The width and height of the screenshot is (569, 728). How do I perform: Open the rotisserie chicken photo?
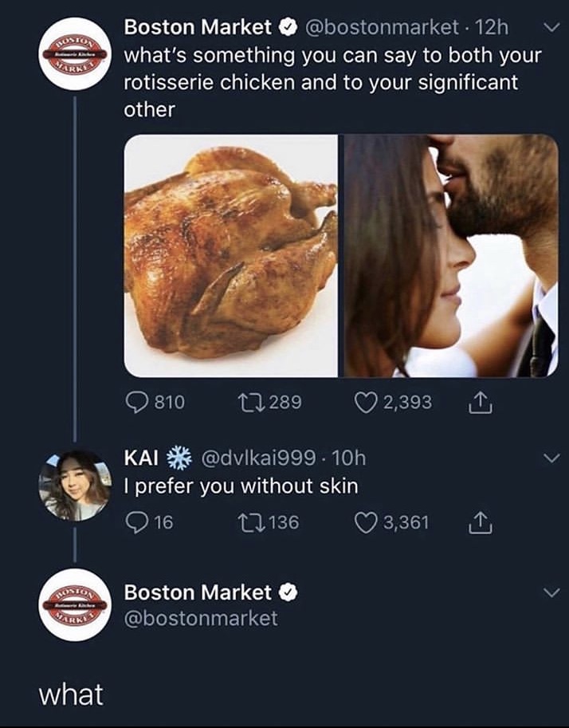(x=231, y=256)
